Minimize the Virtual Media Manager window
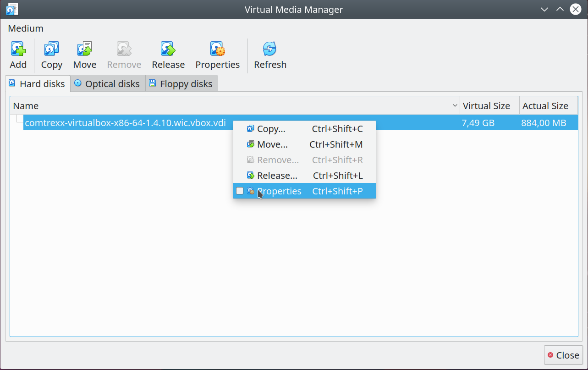The image size is (588, 370). [544, 9]
